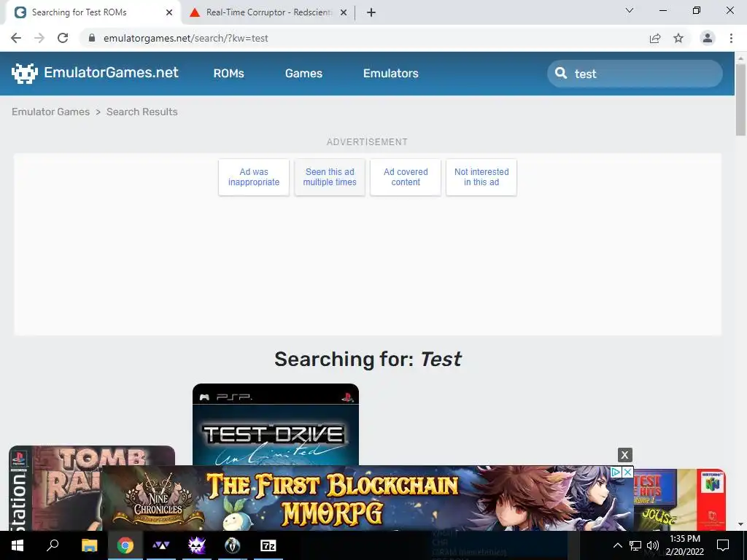
Task: Open the Emulators menu item
Action: tap(391, 74)
